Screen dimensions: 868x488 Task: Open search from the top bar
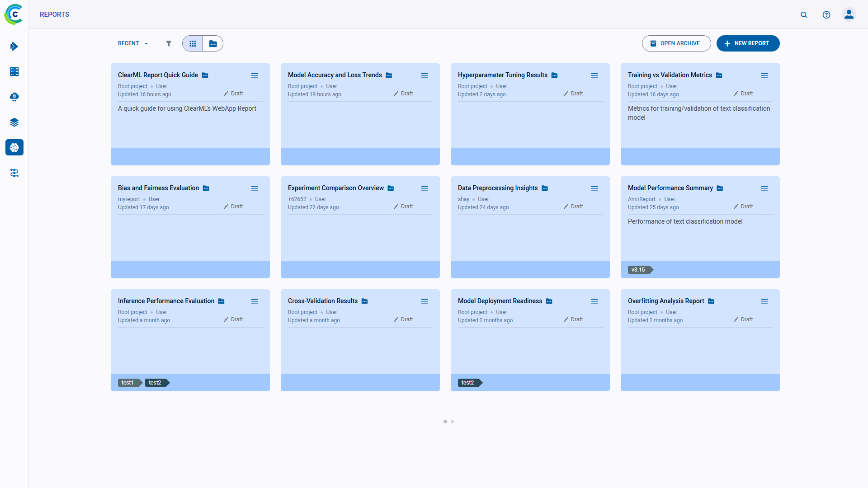pyautogui.click(x=804, y=14)
